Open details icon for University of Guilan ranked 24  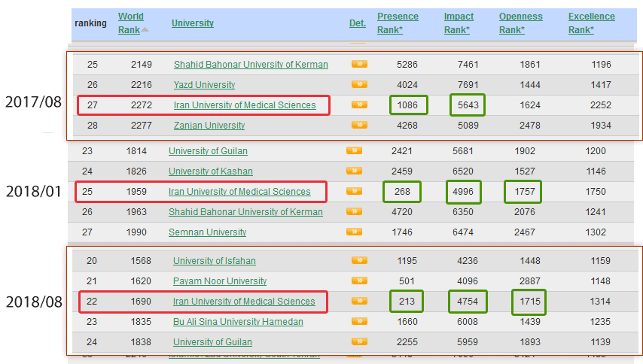[359, 341]
